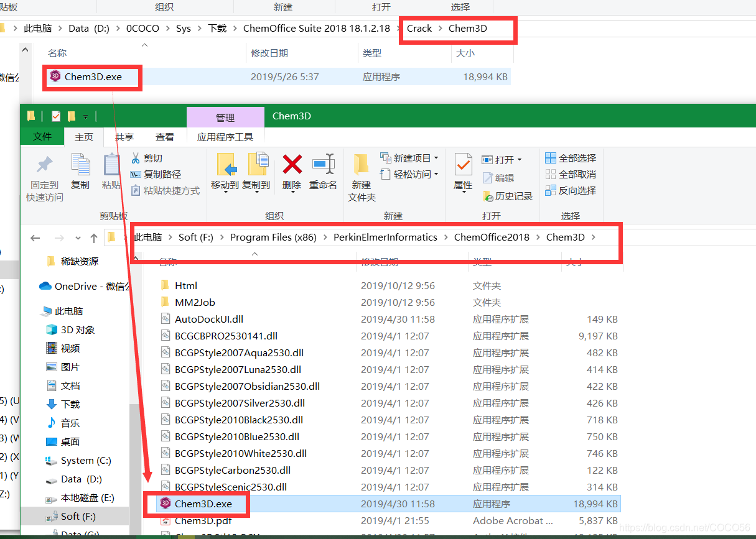Sort by Name column in back window

point(57,53)
